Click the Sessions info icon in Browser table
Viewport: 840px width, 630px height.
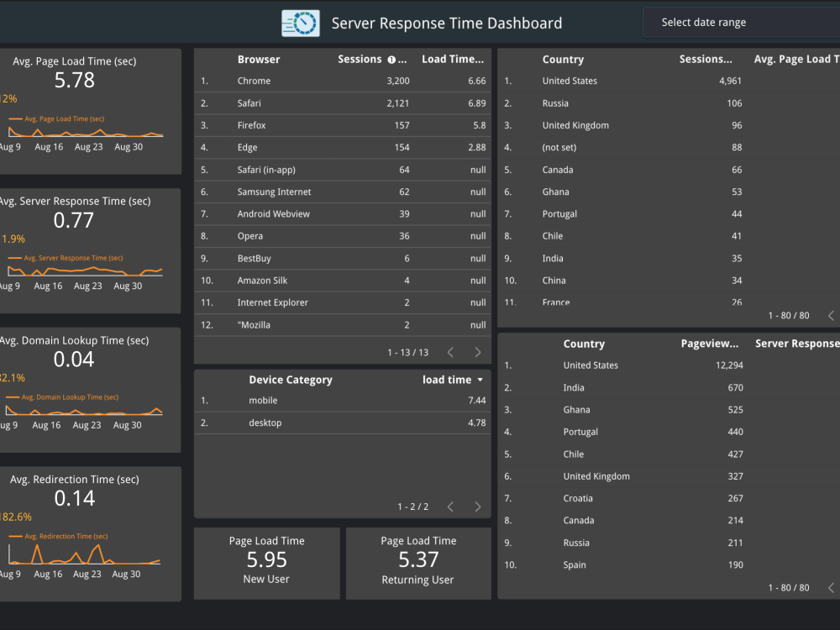[x=391, y=60]
